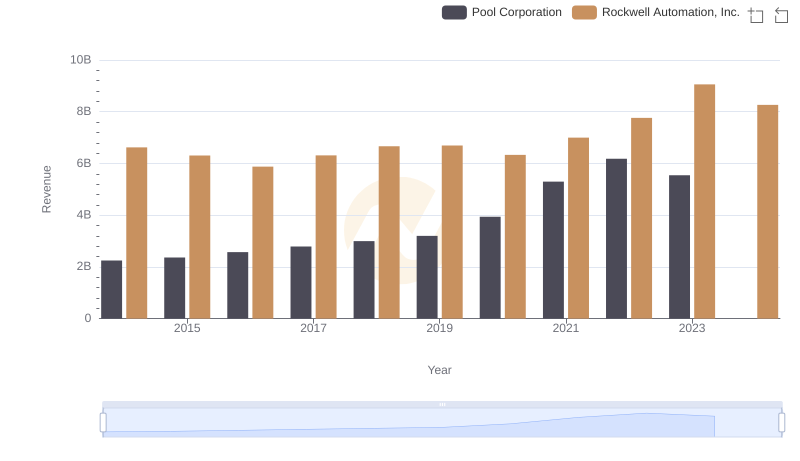
Task: Select Rockwell Automation bar for 2021
Action: [579, 228]
